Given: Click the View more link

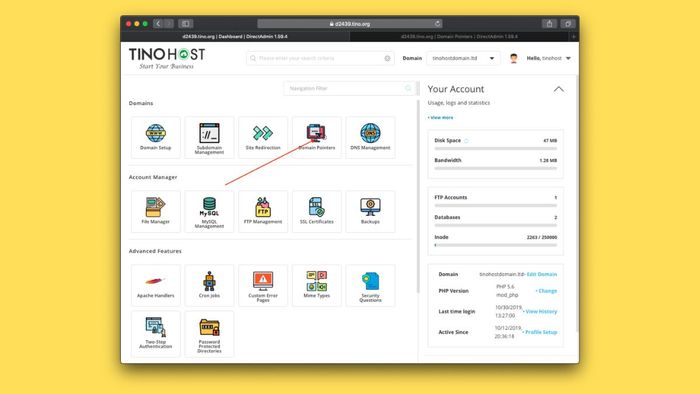Looking at the screenshot, I should pyautogui.click(x=441, y=117).
